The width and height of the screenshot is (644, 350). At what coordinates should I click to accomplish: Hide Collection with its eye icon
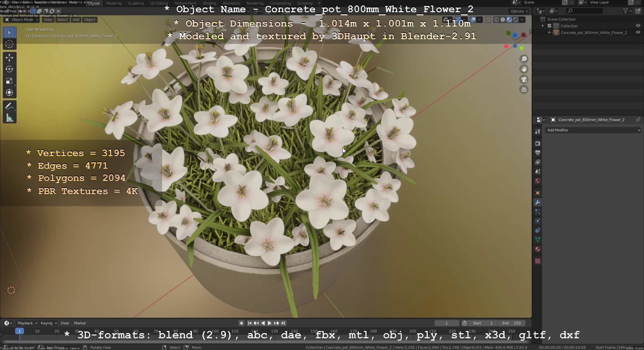(638, 26)
